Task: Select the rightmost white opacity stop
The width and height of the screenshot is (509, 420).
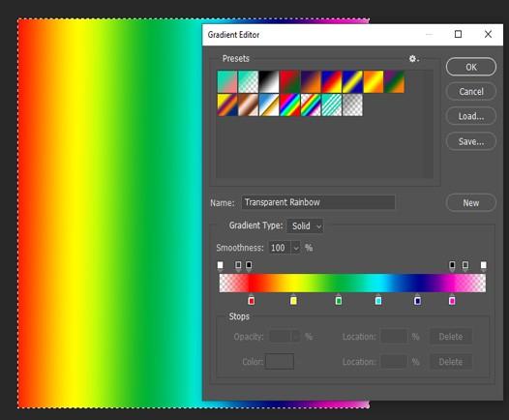Action: tap(483, 266)
